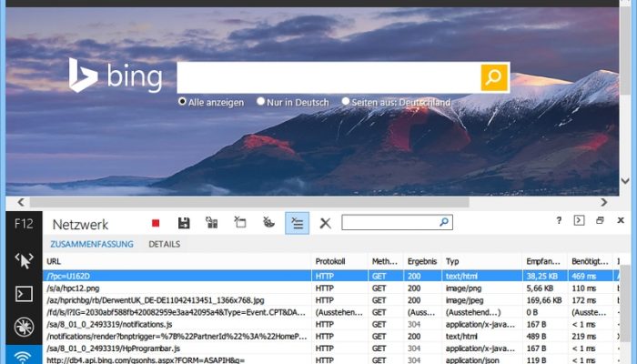The height and width of the screenshot is (364, 637).
Task: Select the 'Nur in Deutsch' radio button
Action: tap(260, 101)
